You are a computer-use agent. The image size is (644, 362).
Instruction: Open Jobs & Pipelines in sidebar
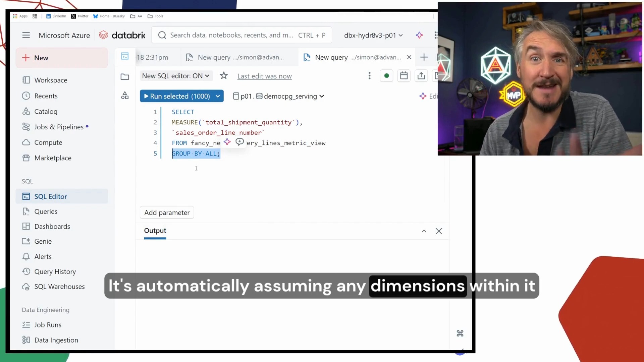pyautogui.click(x=62, y=127)
